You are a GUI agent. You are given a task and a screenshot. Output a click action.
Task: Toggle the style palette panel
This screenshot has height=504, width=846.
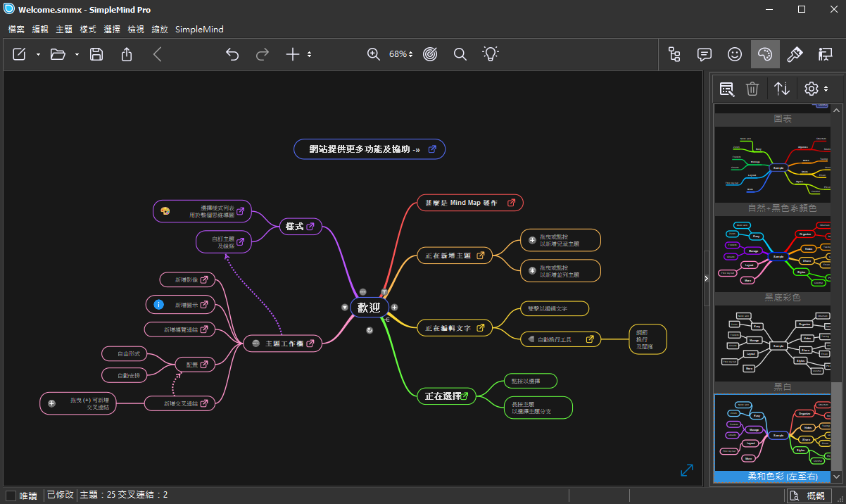pos(765,54)
